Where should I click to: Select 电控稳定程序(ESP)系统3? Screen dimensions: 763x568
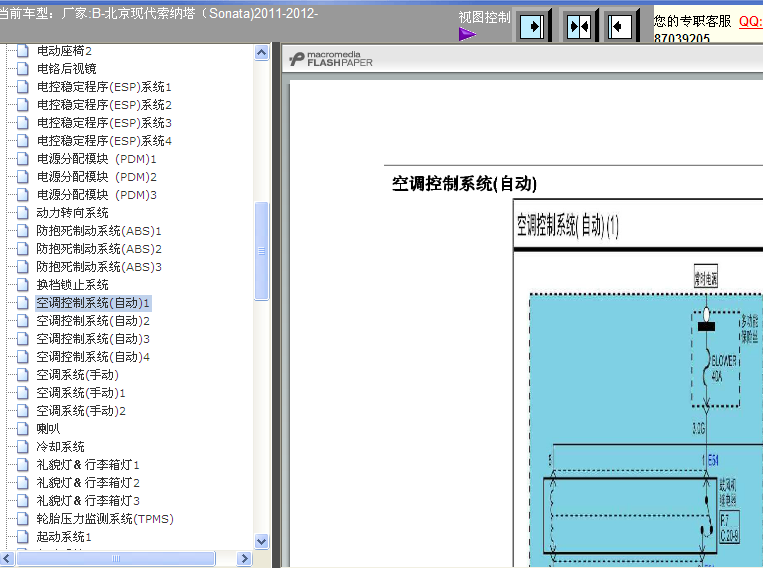pyautogui.click(x=104, y=123)
